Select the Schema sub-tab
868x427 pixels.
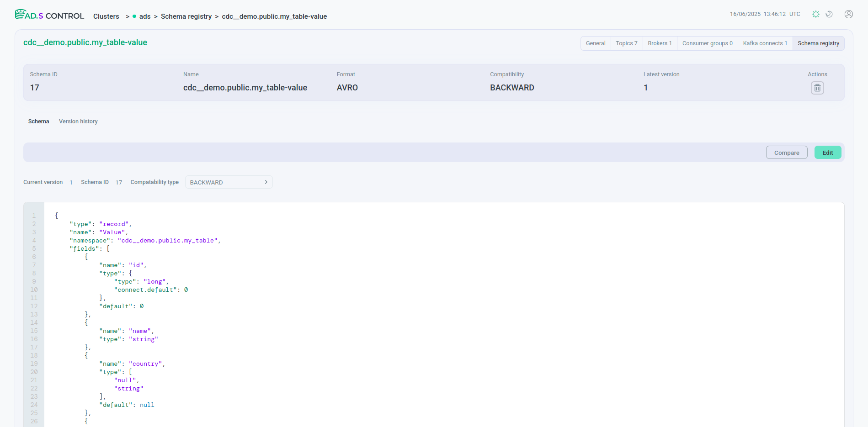(x=38, y=121)
